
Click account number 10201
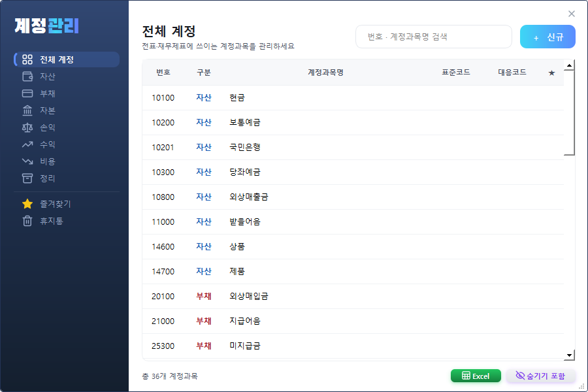tap(163, 148)
